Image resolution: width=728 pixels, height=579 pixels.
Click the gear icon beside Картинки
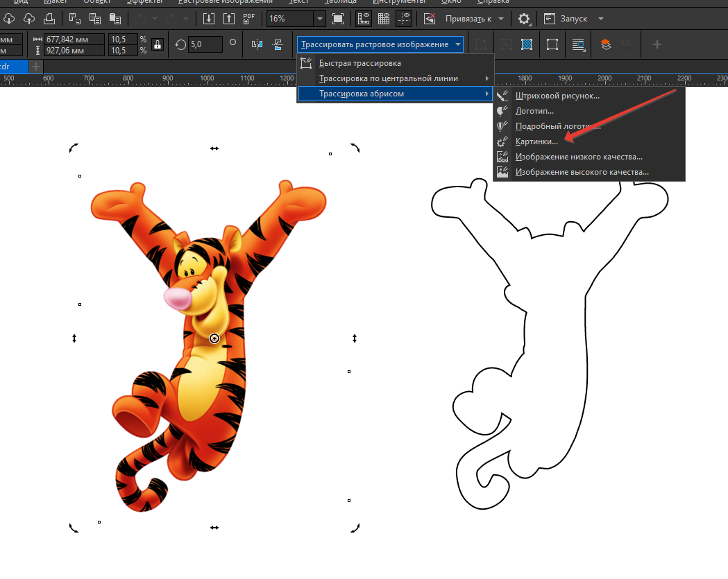[502, 141]
